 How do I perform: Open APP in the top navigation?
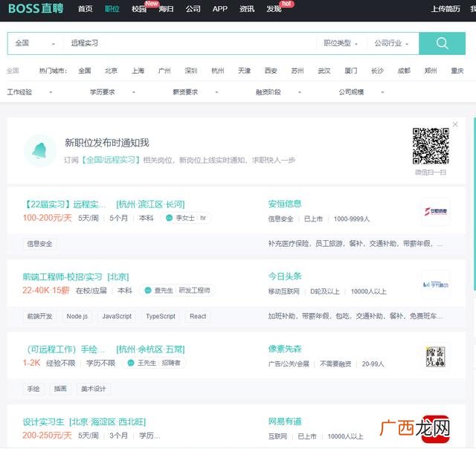[x=220, y=9]
